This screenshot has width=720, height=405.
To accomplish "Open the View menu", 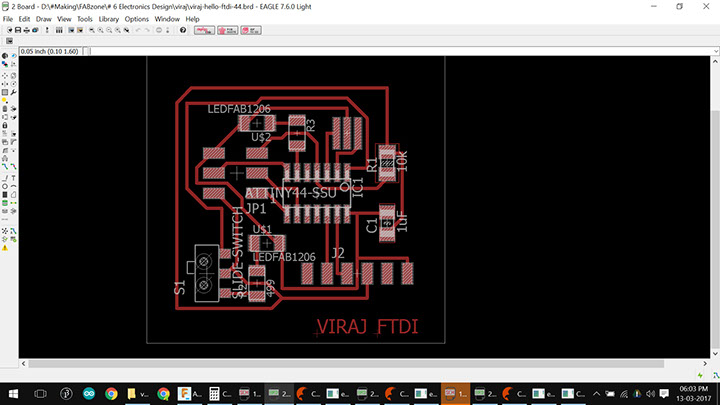I will click(64, 19).
